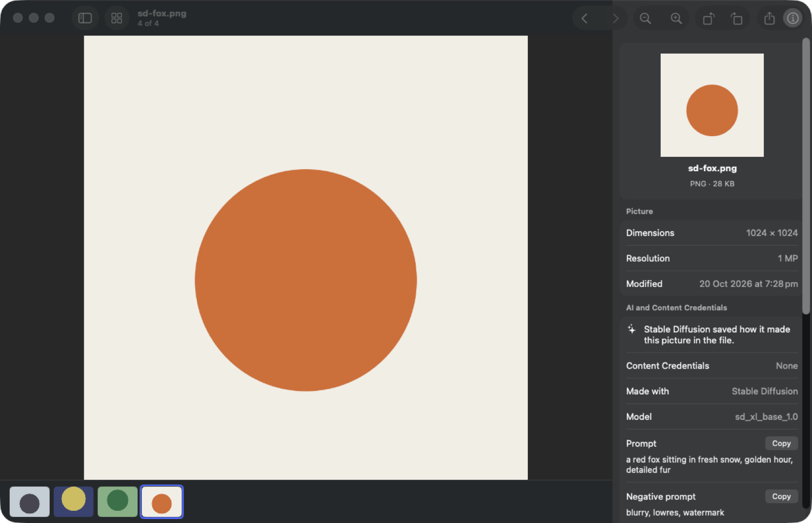The image size is (812, 523).
Task: Click the 'PNG · 28 KB' file info
Action: click(712, 184)
